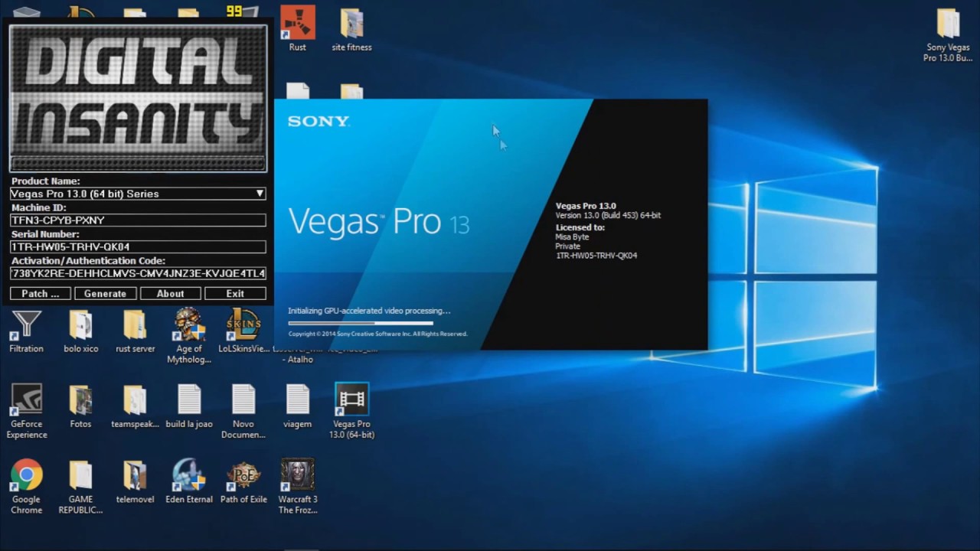This screenshot has height=551, width=980.
Task: Click the Vegas Pro splash loading progress bar
Action: [x=361, y=323]
